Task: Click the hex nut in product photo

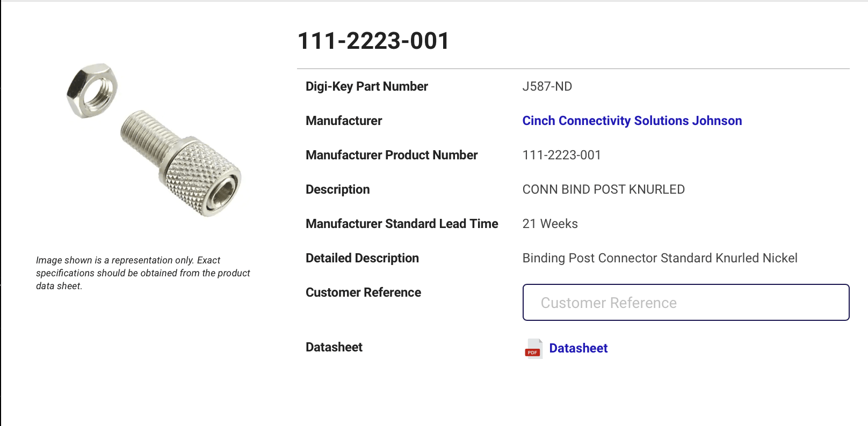Action: tap(92, 90)
